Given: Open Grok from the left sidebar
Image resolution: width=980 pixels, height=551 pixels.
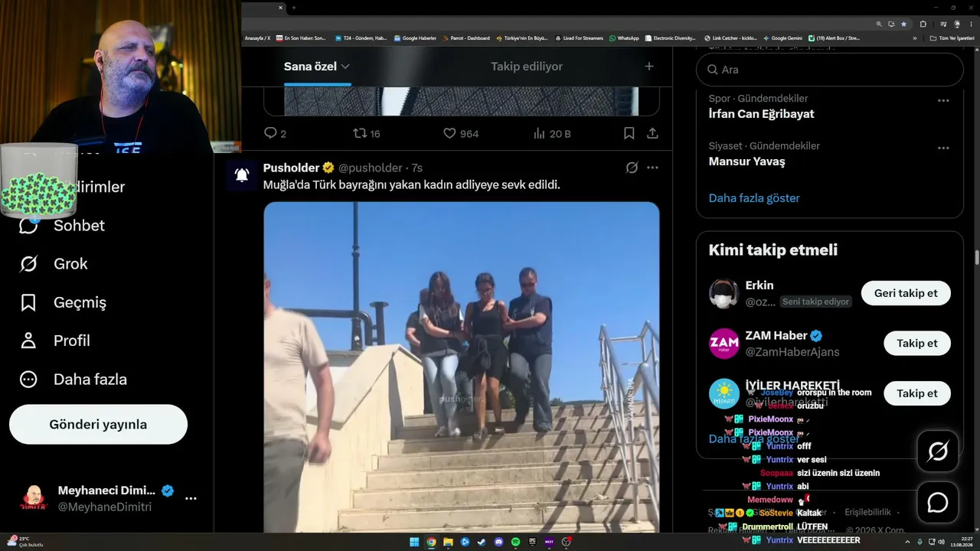Looking at the screenshot, I should click(54, 264).
